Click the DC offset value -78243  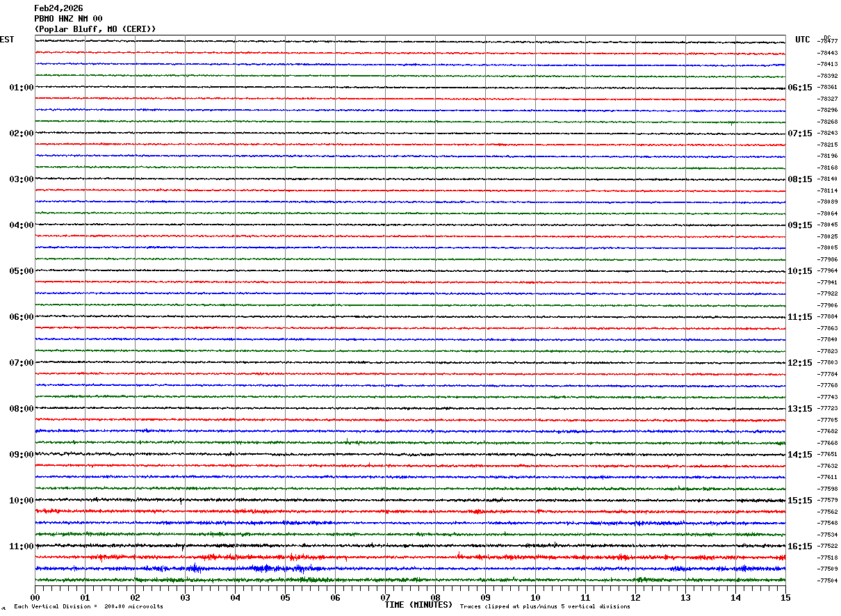(x=827, y=133)
